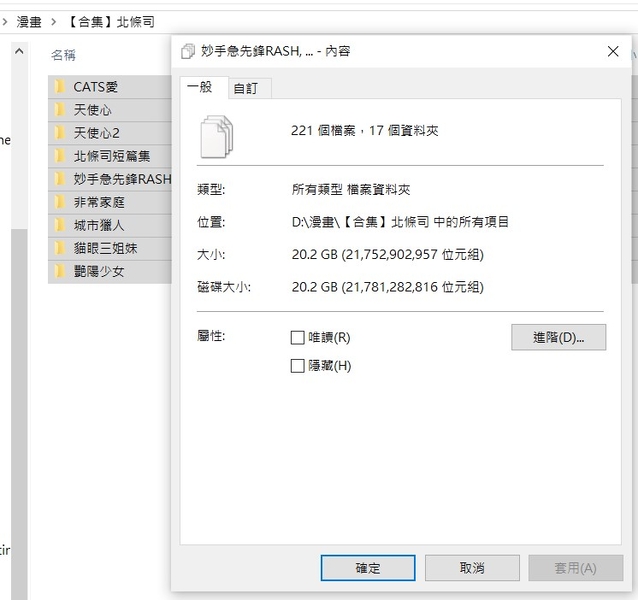
Task: Select the CATS愛 folder name
Action: pyautogui.click(x=96, y=87)
